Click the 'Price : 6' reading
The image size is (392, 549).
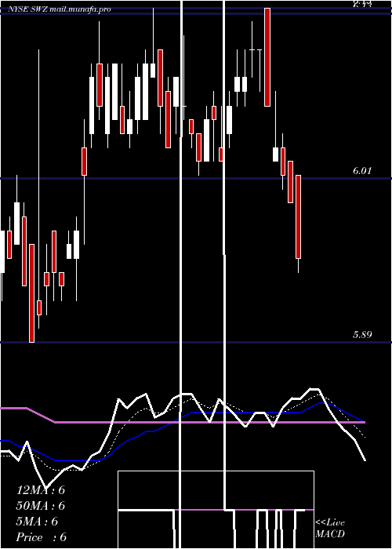[42, 537]
